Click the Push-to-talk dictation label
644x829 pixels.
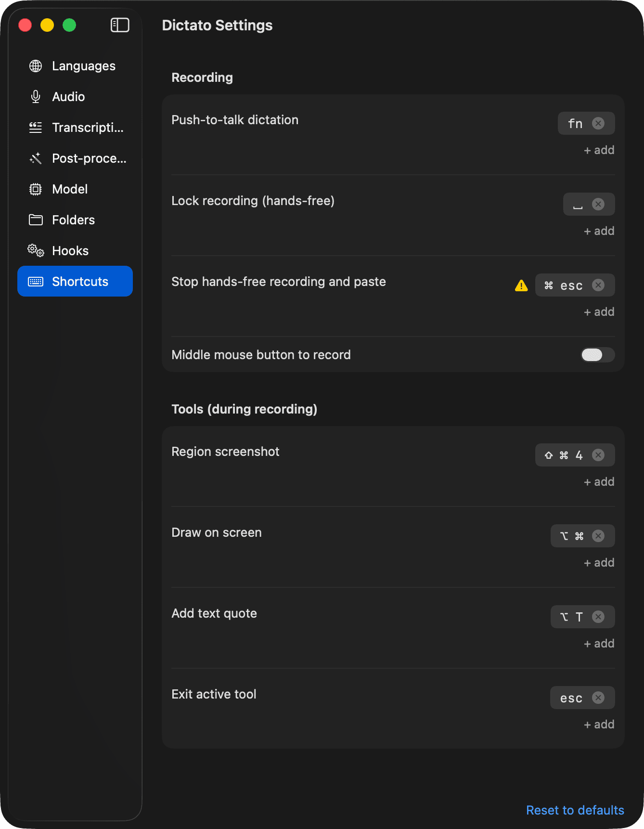point(235,120)
